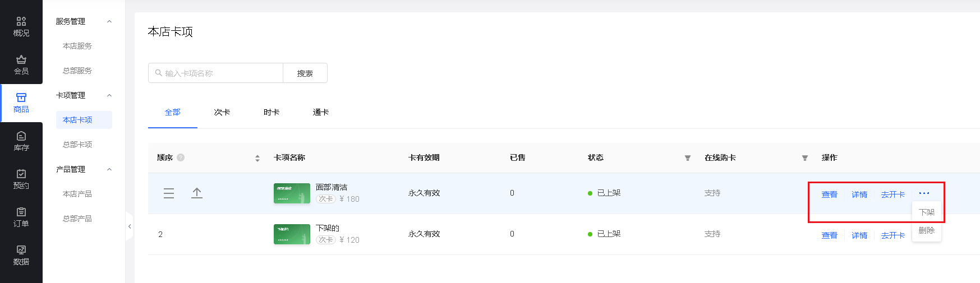Select 下架 from the dropdown menu
The width and height of the screenshot is (980, 283).
(927, 212)
